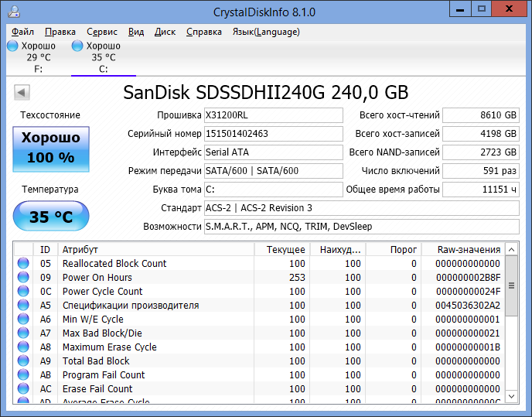Open the Файл menu

22,32
